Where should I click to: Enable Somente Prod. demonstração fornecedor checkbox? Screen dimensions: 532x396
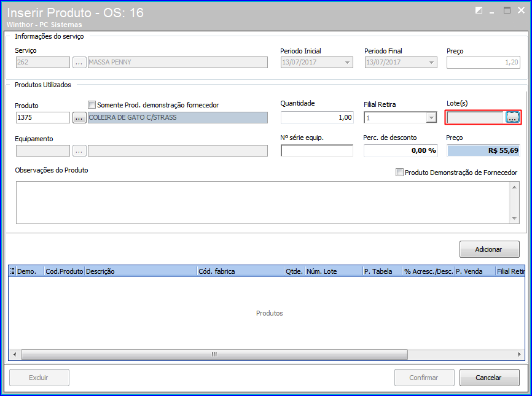92,105
